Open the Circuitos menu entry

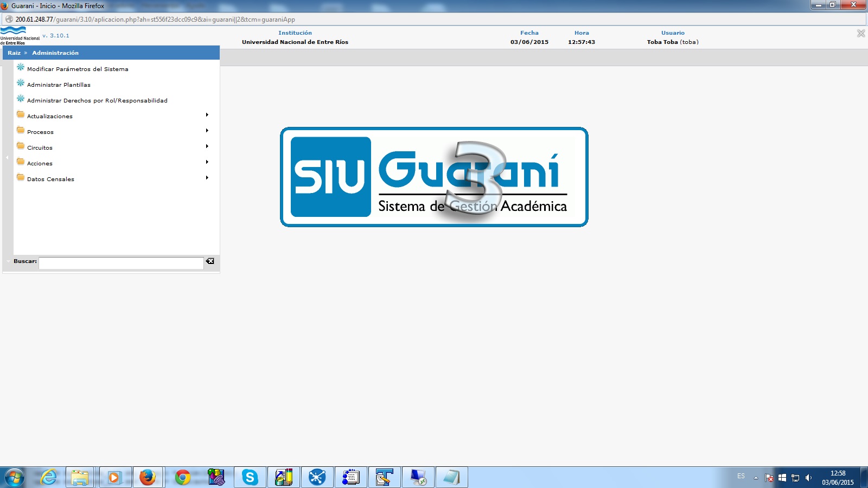coord(40,147)
